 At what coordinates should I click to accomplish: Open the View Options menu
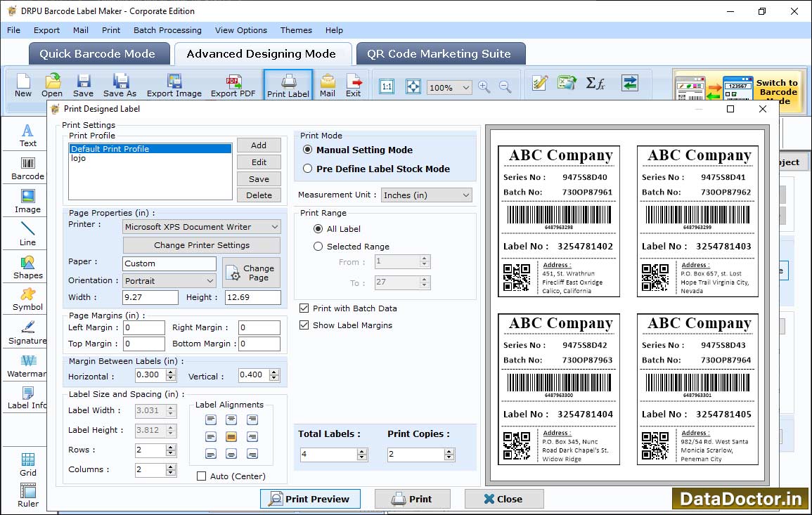pos(241,30)
